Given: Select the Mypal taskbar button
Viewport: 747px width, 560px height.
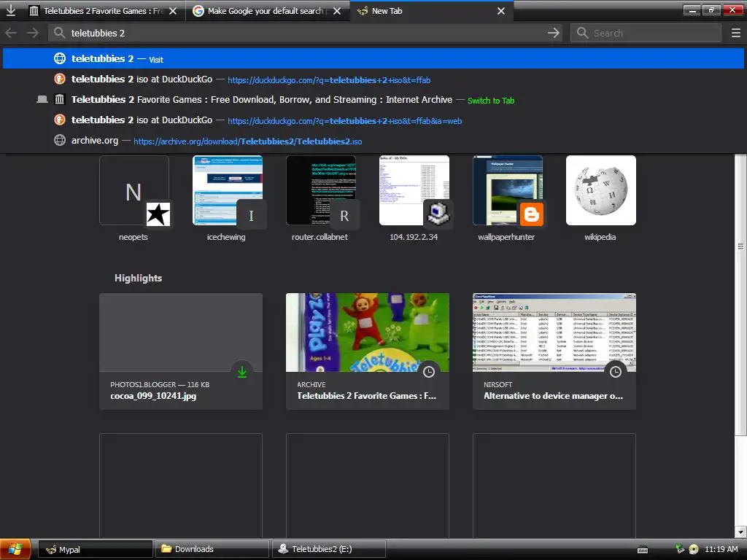Looking at the screenshot, I should tap(96, 549).
